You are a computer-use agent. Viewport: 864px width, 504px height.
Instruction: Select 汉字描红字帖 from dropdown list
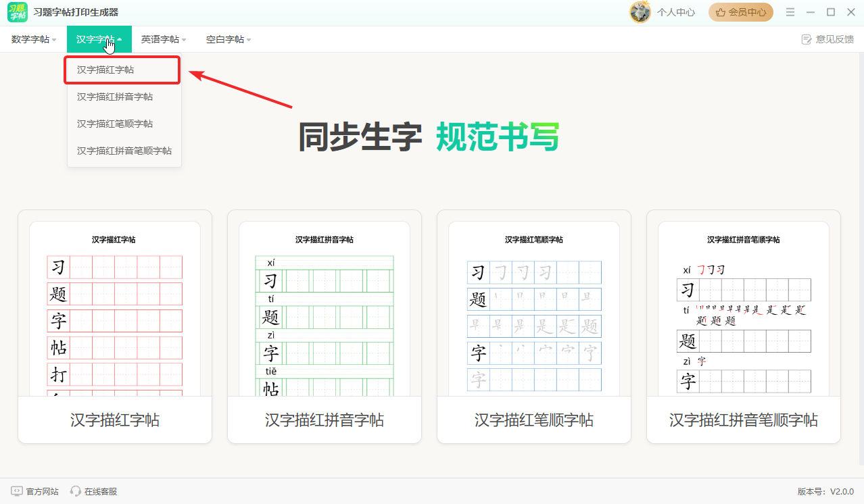[122, 70]
